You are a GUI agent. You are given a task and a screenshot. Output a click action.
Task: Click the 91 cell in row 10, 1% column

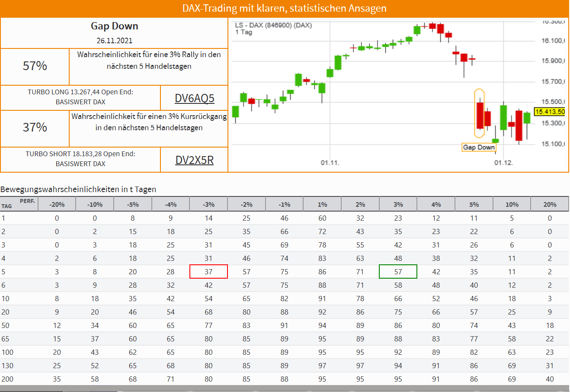click(322, 299)
